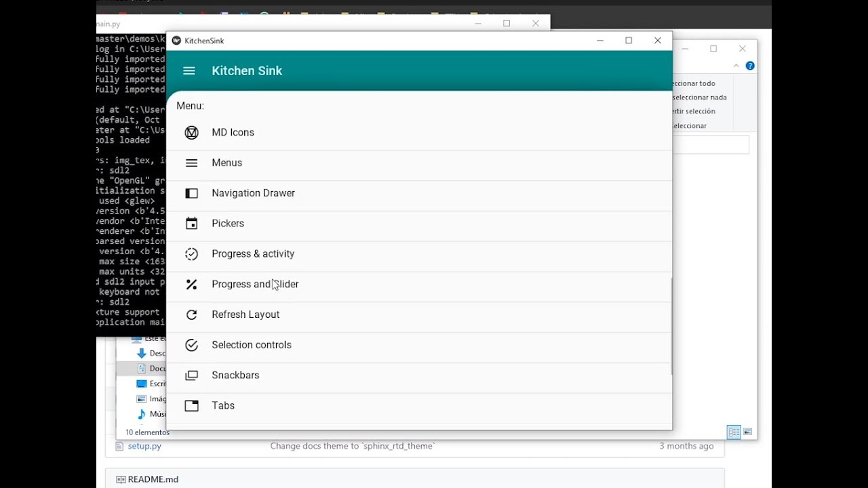Click the Menus list-lines icon
Image resolution: width=868 pixels, height=488 pixels.
(x=192, y=163)
